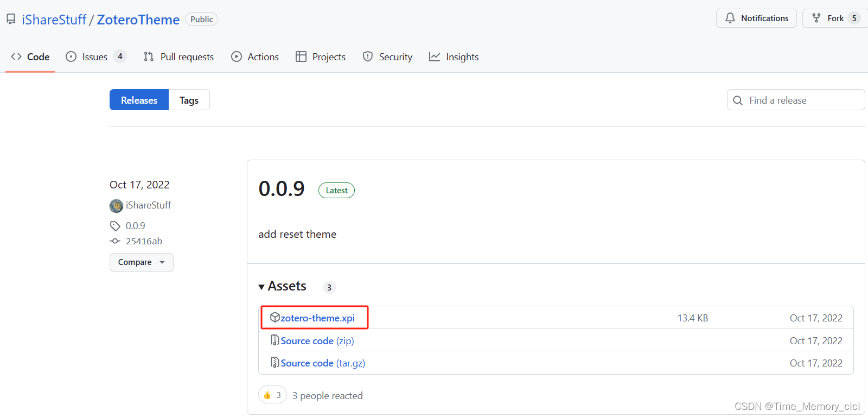Click the Projects table icon
Screen dimensions: 868x417
[301, 56]
